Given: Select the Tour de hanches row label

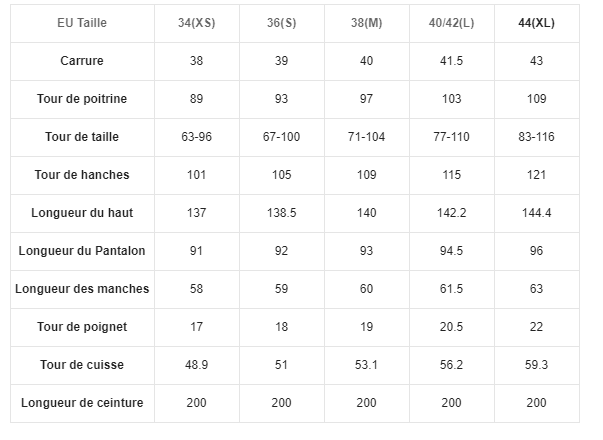Looking at the screenshot, I should (x=82, y=175).
